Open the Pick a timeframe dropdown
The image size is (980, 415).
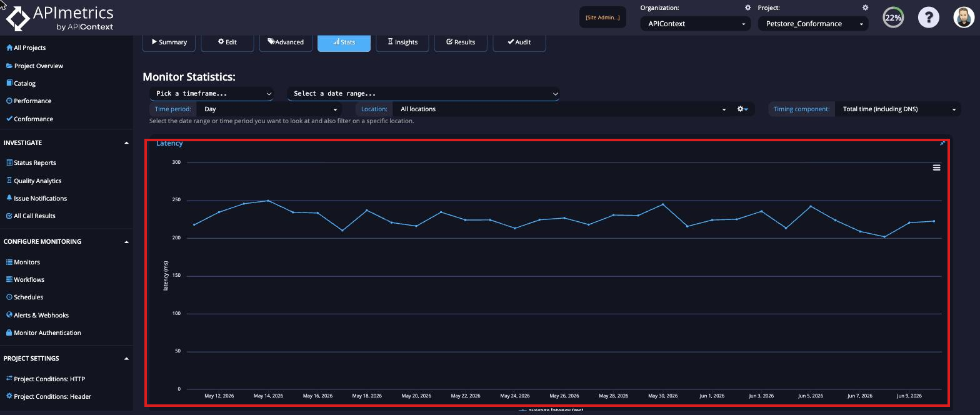tap(212, 93)
